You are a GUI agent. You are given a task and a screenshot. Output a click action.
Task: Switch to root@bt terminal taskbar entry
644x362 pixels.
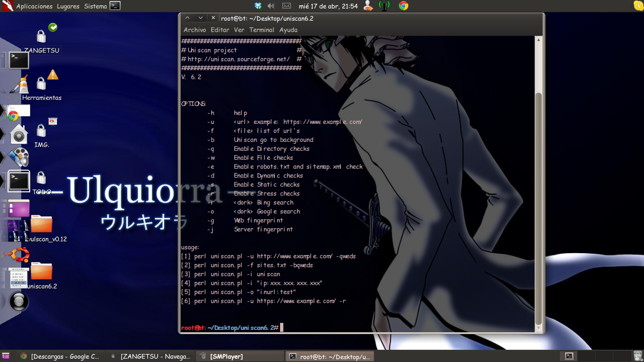[x=330, y=356]
